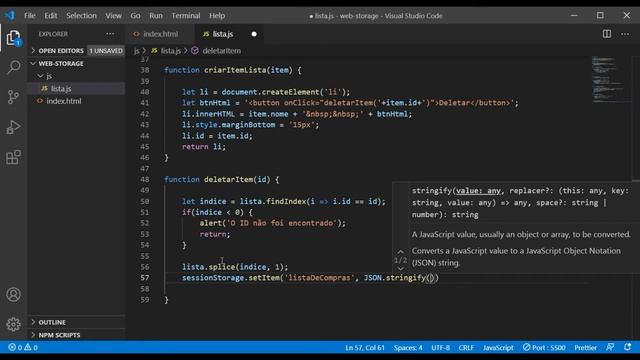Viewport: 640px width, 360px height.
Task: Click the Port : 5500 live server item
Action: point(544,347)
